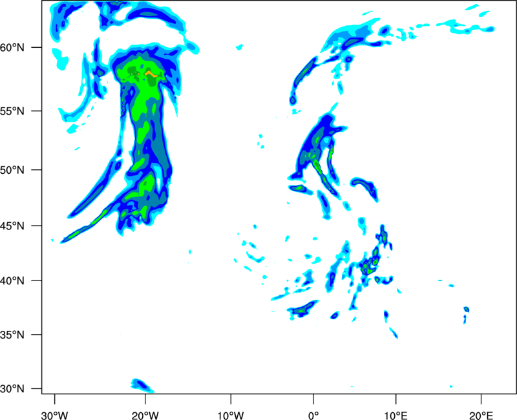Click the 50°N latitude label
This screenshot has width=517, height=420.
click(12, 170)
